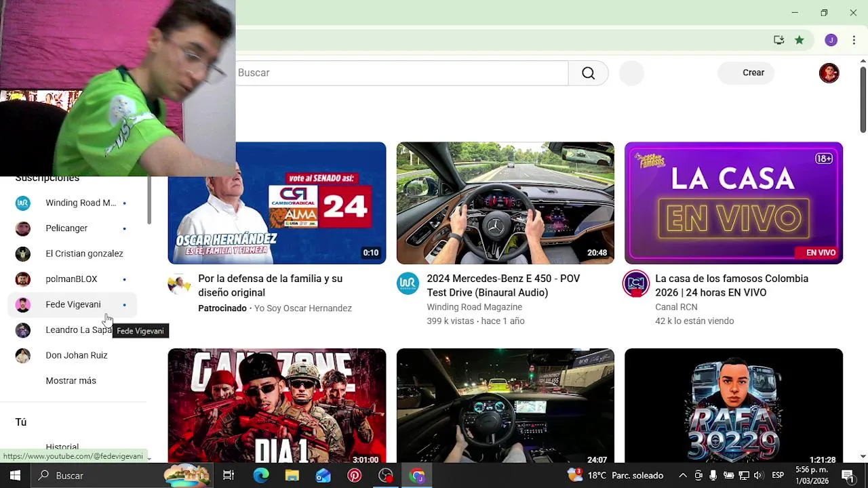The image size is (868, 488).
Task: Open the RAFA 30229 video thumbnail
Action: (x=734, y=405)
